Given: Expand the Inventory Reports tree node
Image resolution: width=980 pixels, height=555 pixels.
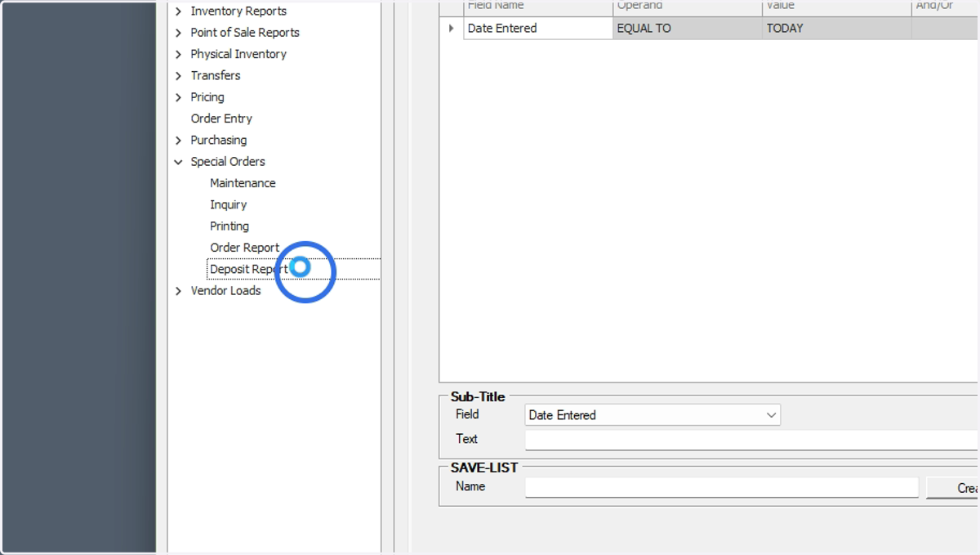Looking at the screenshot, I should click(178, 11).
